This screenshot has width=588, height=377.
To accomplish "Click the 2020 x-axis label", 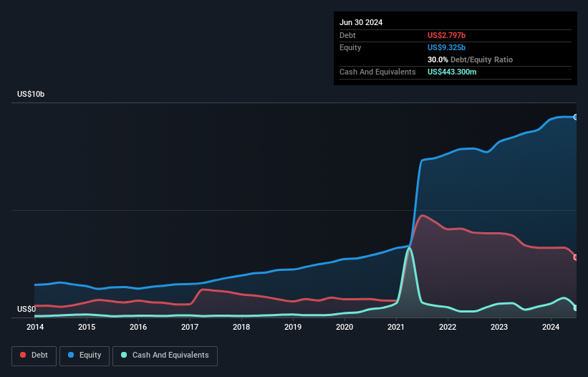I will 344,327.
